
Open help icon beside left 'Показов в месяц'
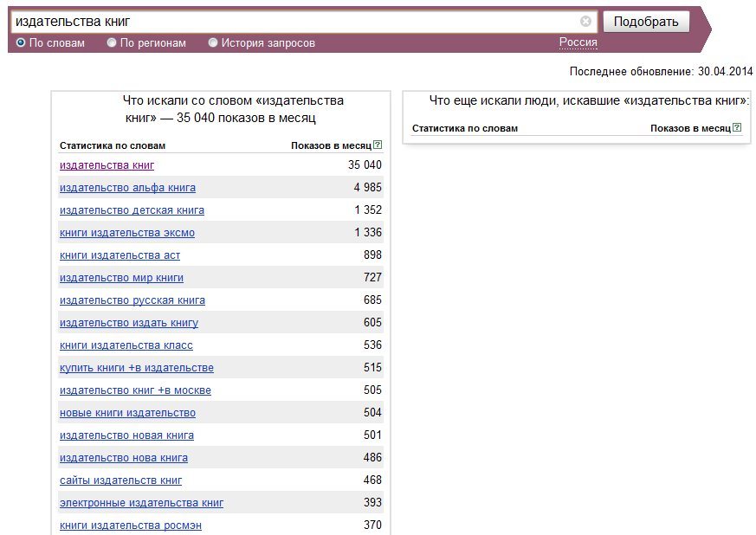(x=378, y=145)
